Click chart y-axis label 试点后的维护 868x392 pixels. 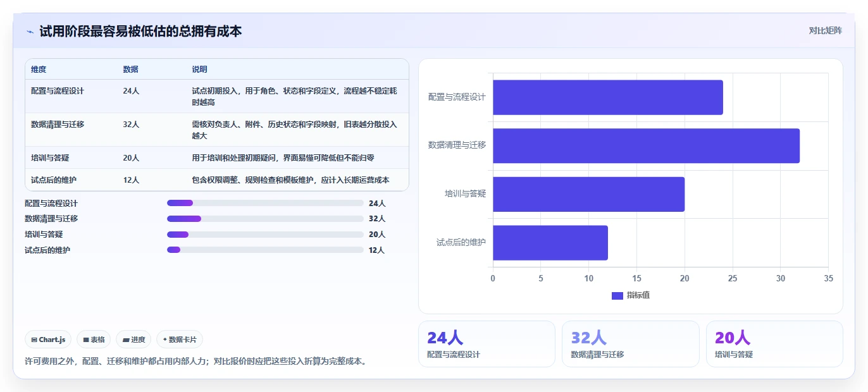pyautogui.click(x=461, y=242)
